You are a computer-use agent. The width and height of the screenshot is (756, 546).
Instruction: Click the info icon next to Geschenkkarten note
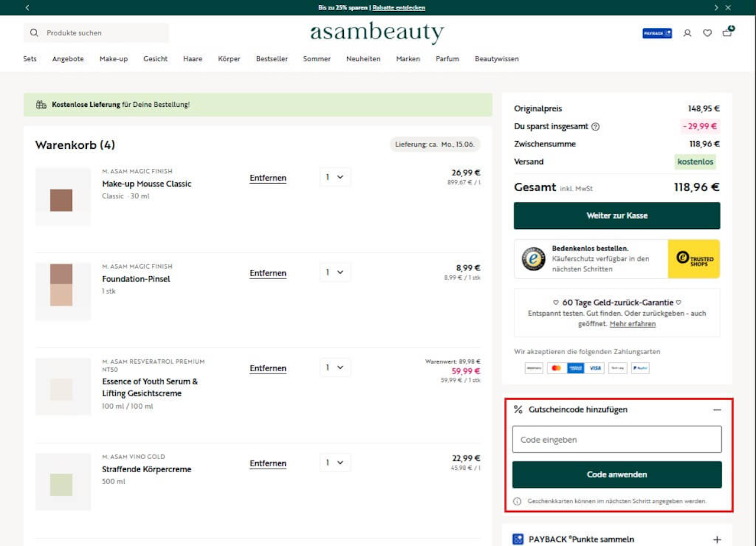tap(517, 501)
